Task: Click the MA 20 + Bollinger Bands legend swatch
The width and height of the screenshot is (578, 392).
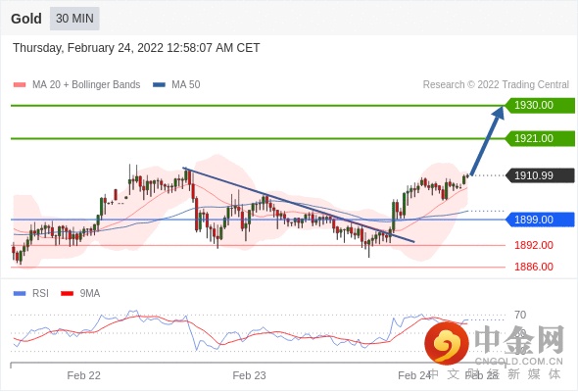Action: [x=20, y=85]
